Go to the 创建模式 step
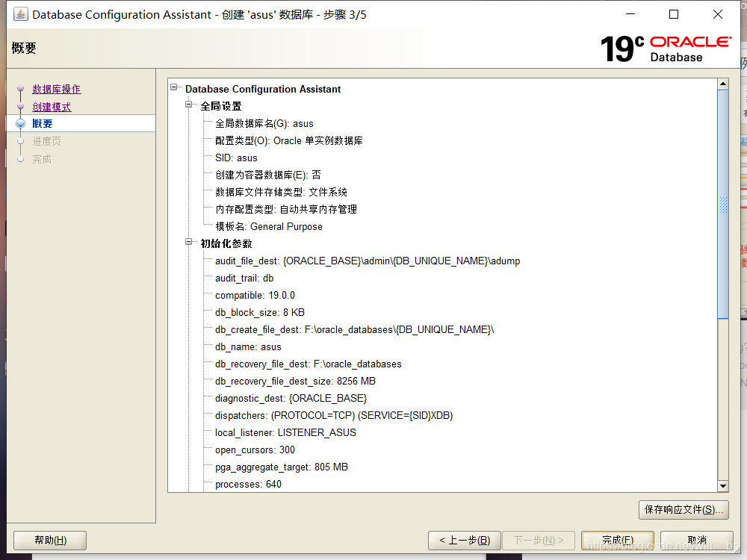 pos(52,107)
